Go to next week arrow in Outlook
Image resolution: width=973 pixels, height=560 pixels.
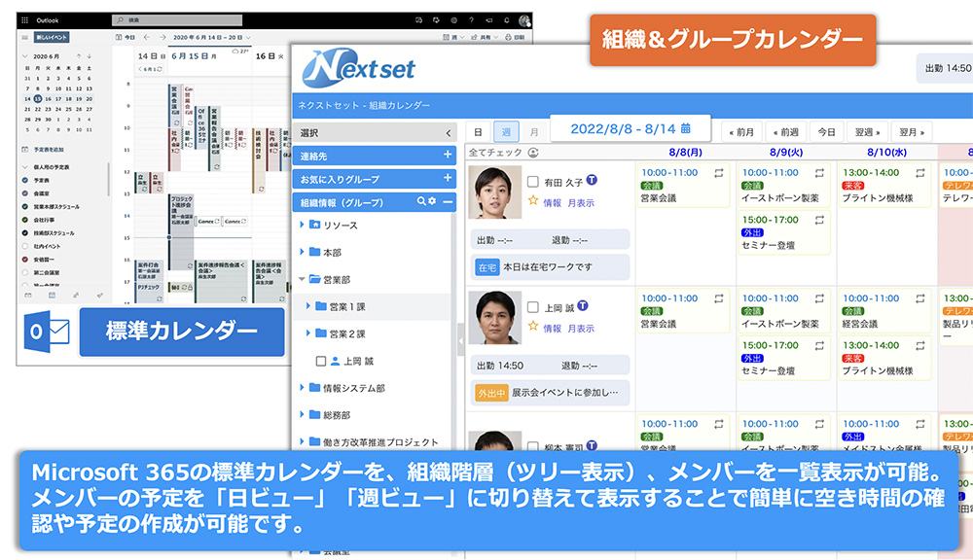(x=162, y=37)
